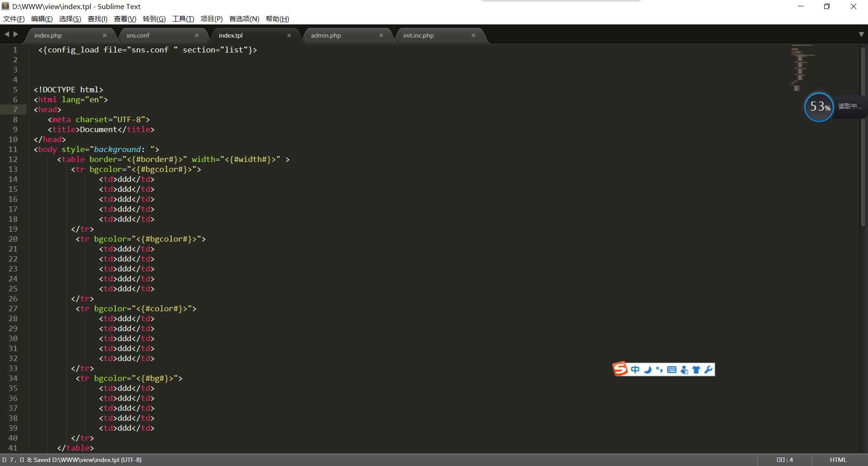Click the meta charset="UTF-8" line
The image size is (868, 466).
(99, 119)
